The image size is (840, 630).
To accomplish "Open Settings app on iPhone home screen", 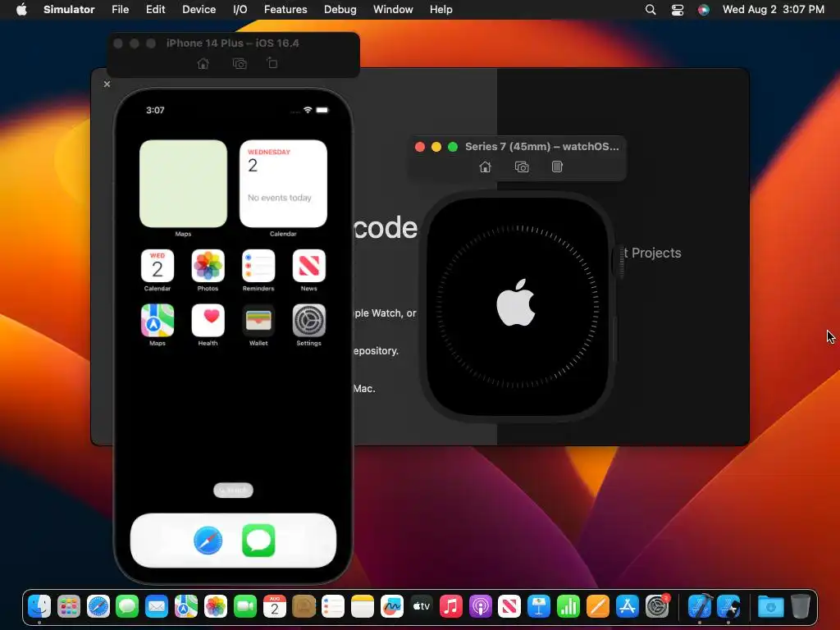I will click(x=308, y=321).
